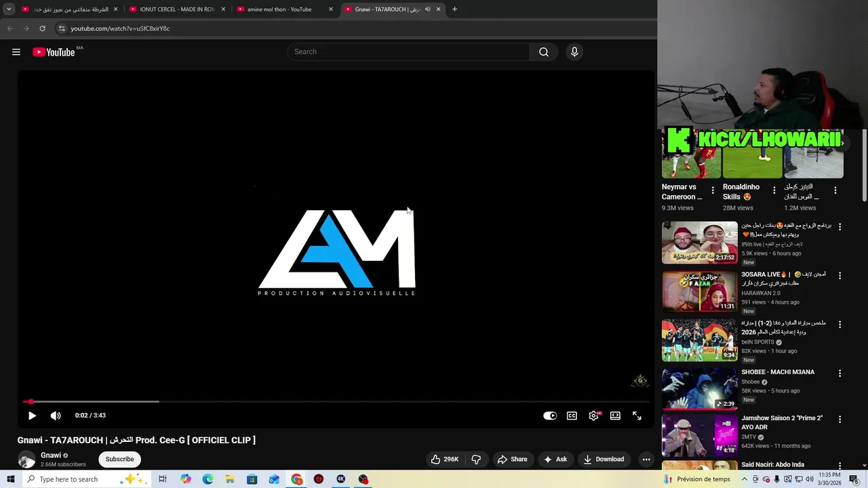Screen dimensions: 868x488
Task: Open the 4K Downloader taskbar icon
Action: pyautogui.click(x=341, y=479)
